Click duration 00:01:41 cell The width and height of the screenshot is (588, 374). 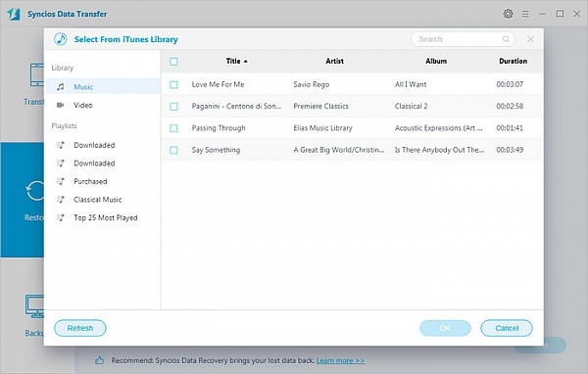point(510,128)
